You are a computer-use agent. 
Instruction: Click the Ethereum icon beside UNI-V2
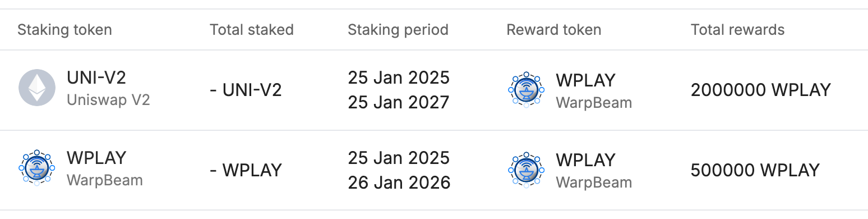pyautogui.click(x=37, y=89)
